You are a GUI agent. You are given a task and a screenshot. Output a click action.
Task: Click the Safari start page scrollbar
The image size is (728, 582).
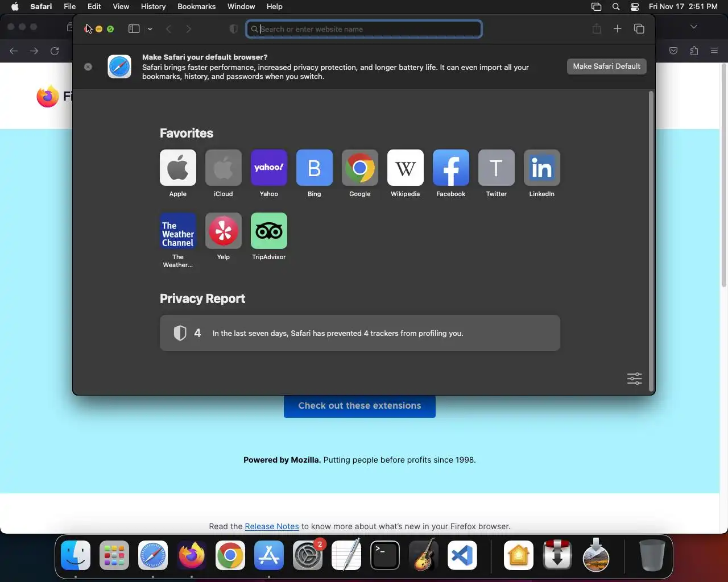click(651, 241)
